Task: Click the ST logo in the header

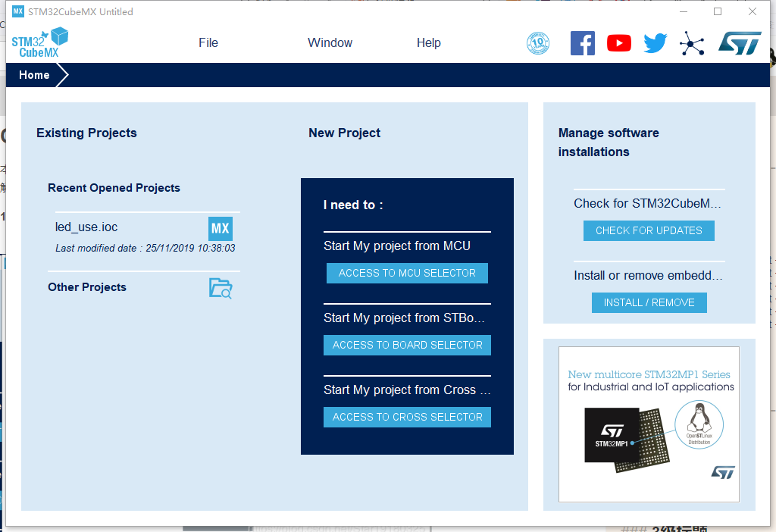Action: [740, 43]
